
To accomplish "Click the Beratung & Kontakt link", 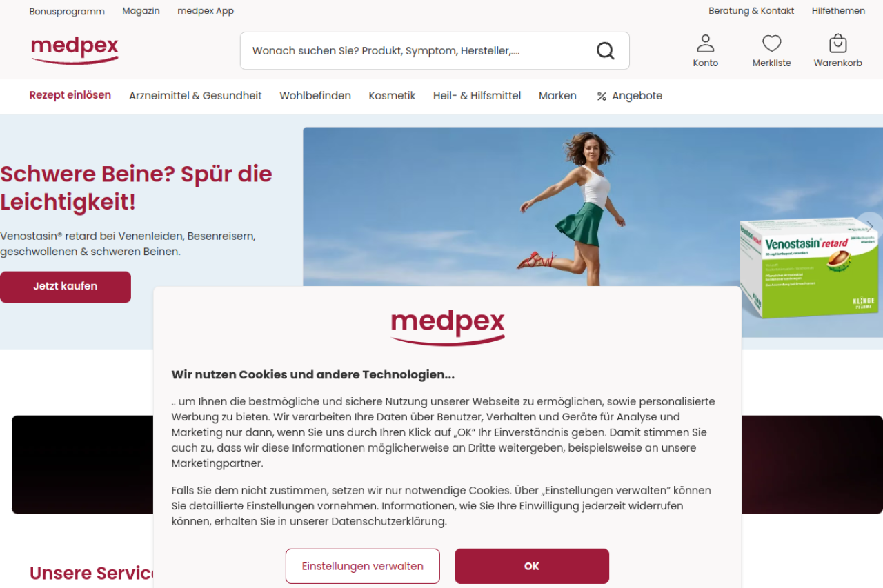I will tap(751, 11).
